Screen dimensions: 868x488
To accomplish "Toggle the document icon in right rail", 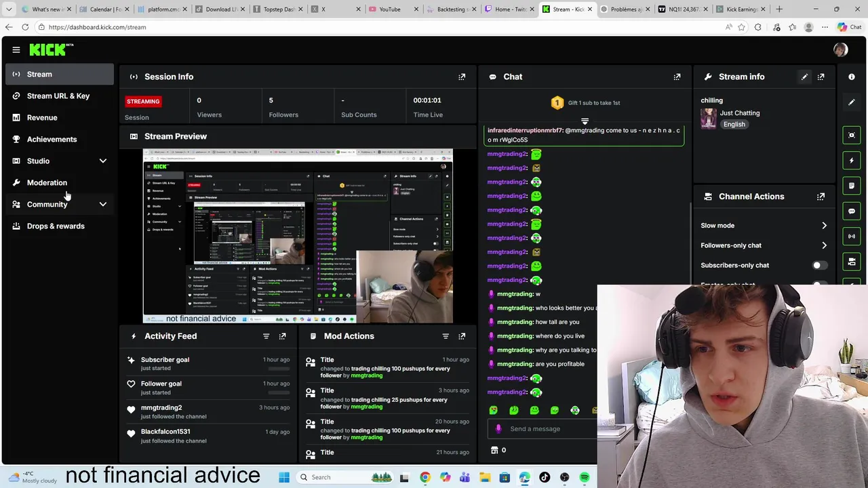I will point(852,186).
